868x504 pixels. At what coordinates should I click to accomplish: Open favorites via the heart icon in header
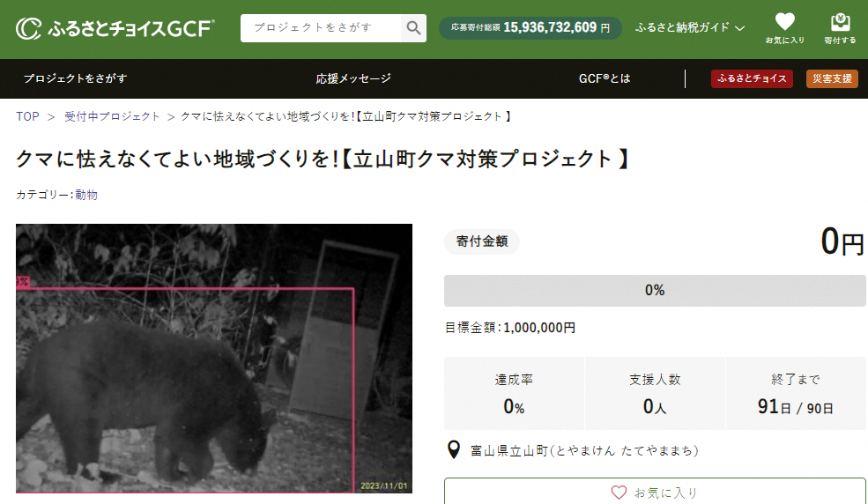click(784, 22)
